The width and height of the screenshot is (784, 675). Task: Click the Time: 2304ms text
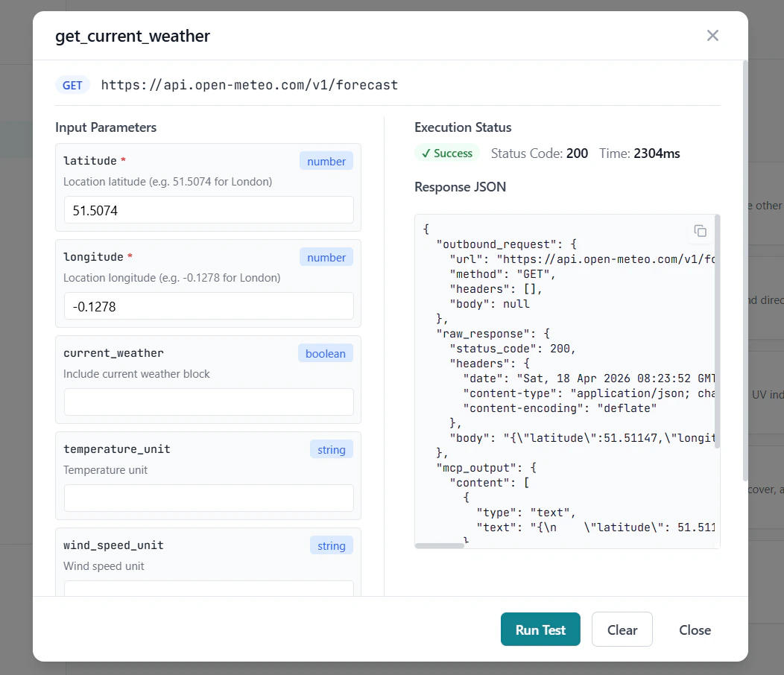(x=639, y=153)
